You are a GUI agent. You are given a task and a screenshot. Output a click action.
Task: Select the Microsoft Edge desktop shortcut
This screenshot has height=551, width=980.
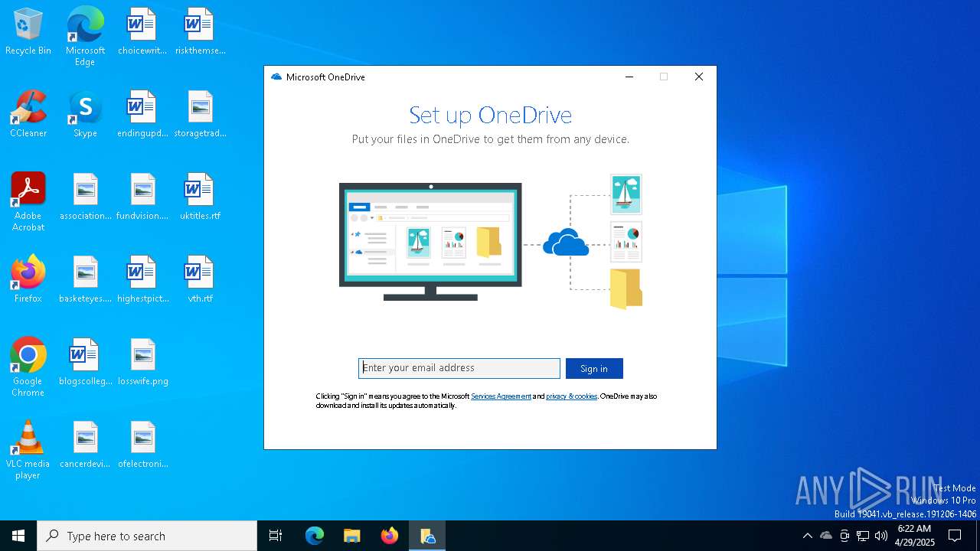85,37
